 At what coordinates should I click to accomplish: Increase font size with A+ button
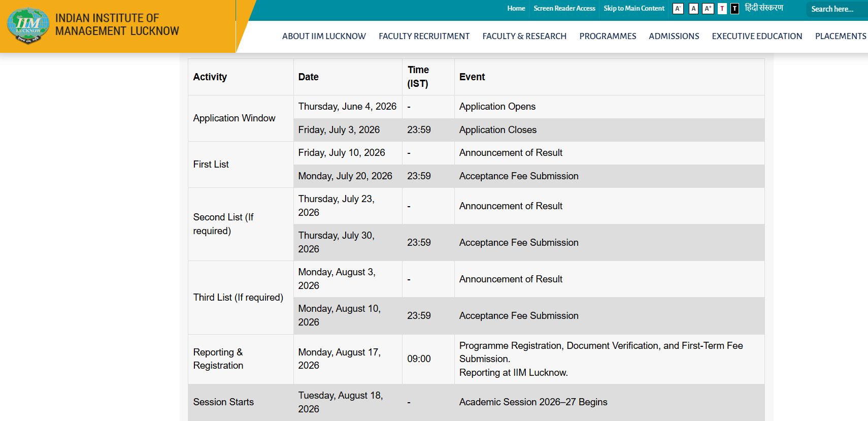708,9
